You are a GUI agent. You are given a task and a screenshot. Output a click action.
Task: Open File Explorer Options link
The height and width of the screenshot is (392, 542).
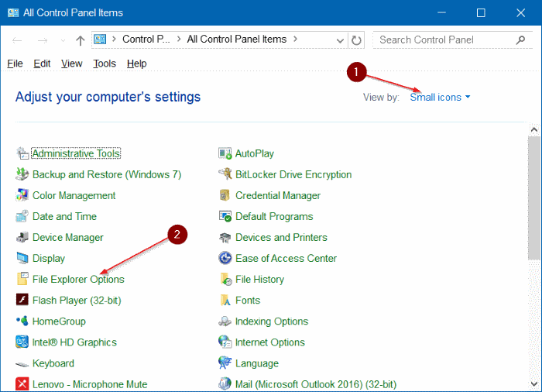(x=78, y=279)
